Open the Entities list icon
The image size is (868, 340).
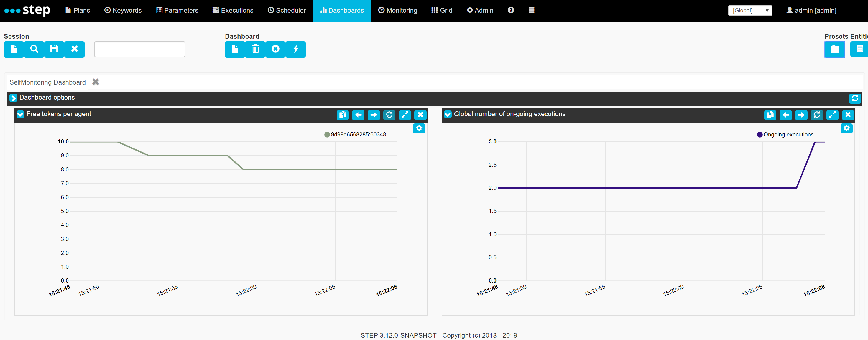(x=859, y=49)
